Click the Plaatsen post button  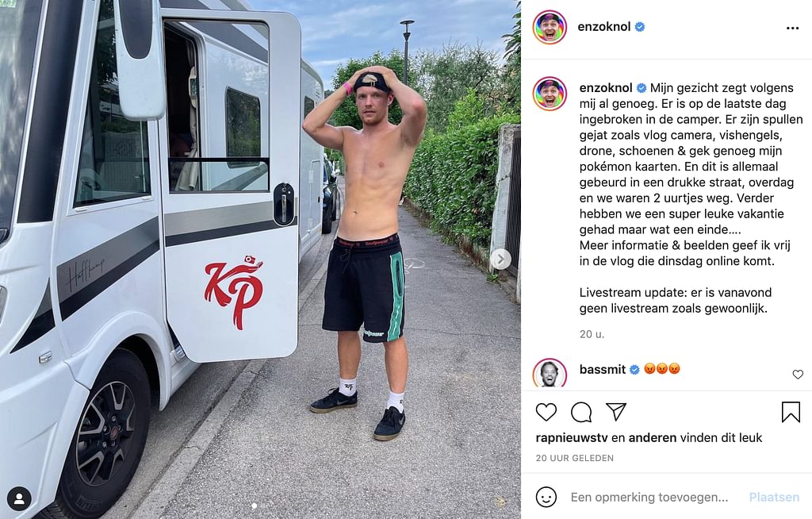(774, 498)
